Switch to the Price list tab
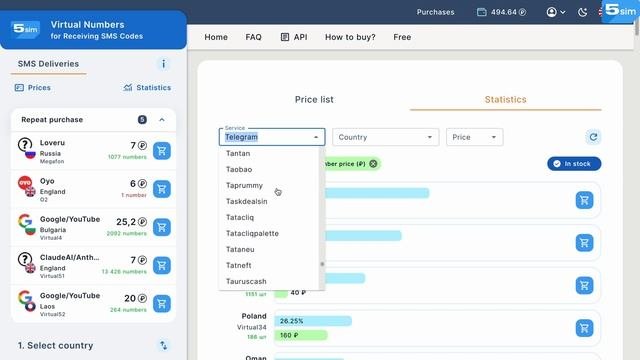 [x=314, y=100]
